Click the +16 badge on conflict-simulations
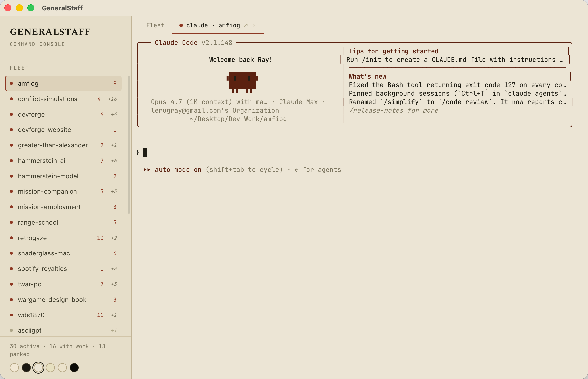588x379 pixels. (x=112, y=99)
